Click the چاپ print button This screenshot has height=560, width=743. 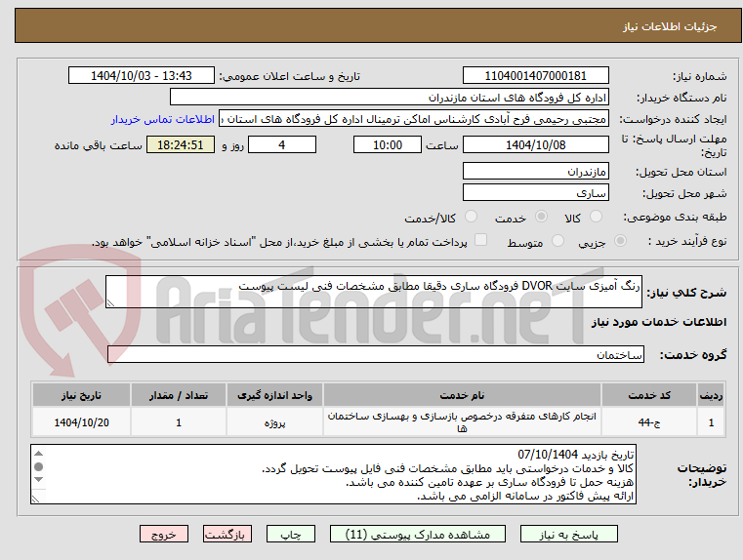pyautogui.click(x=291, y=534)
